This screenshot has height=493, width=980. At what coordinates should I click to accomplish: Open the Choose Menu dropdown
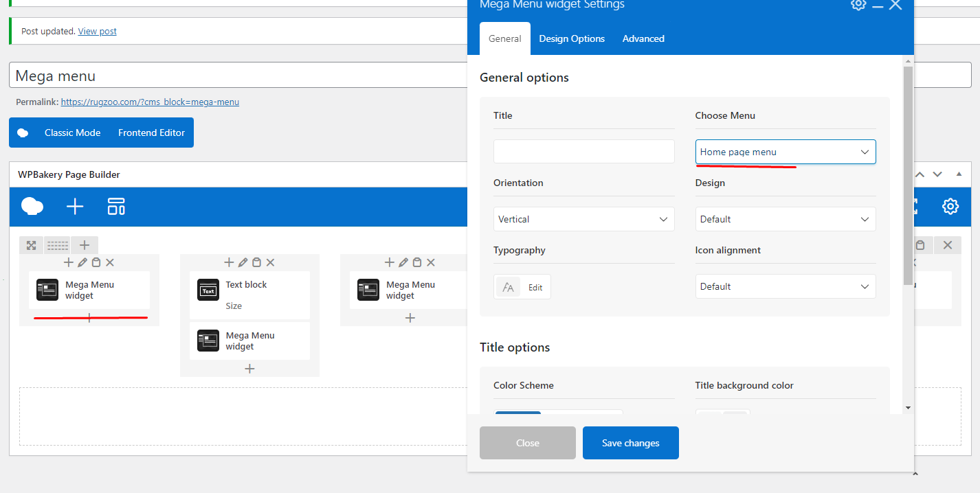786,152
